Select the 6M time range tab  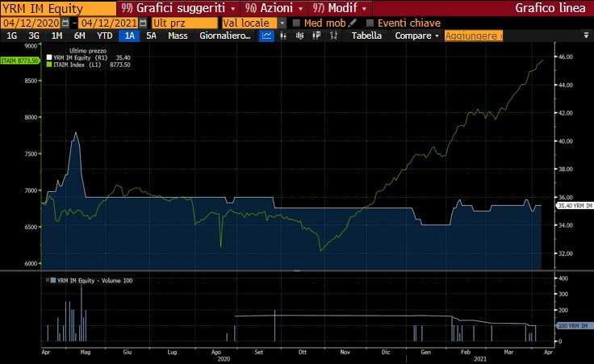[x=80, y=36]
